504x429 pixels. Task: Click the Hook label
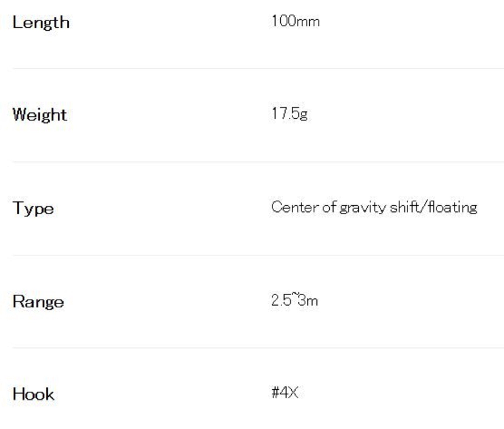pos(33,394)
